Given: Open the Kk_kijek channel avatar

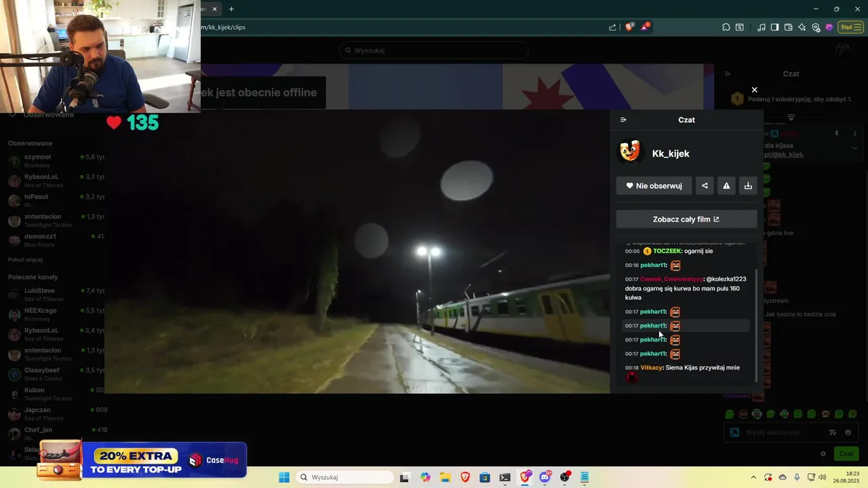Looking at the screenshot, I should [630, 152].
